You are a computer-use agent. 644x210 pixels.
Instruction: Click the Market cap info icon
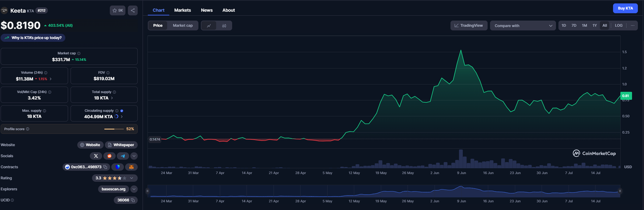coord(79,53)
